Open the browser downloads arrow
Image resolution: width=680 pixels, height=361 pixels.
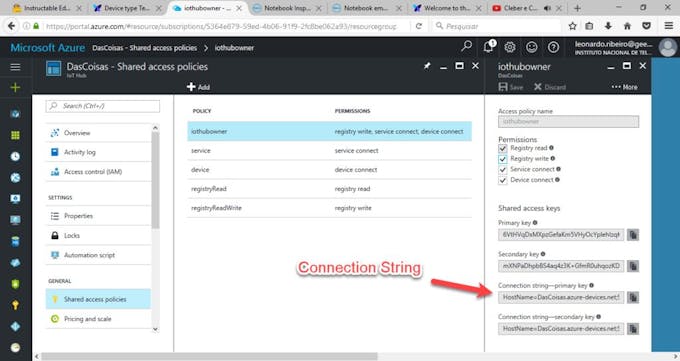608,26
